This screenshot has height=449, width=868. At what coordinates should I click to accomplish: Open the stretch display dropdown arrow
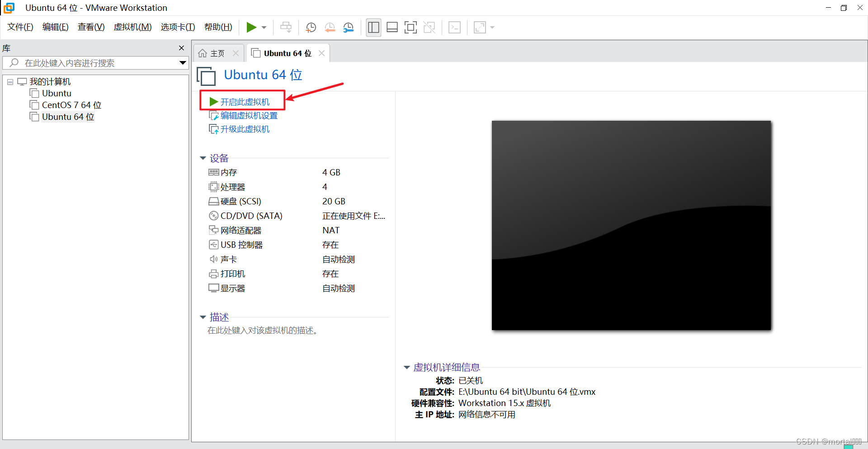[492, 28]
